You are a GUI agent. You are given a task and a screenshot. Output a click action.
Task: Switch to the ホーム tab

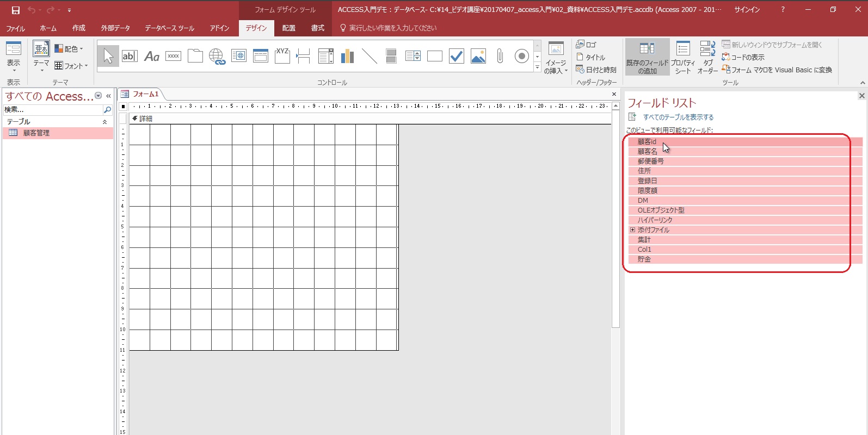point(48,28)
